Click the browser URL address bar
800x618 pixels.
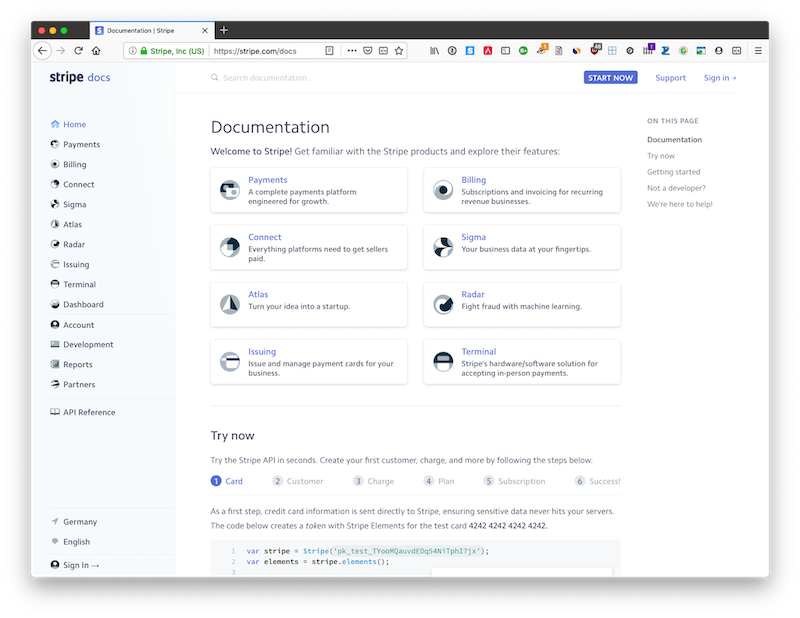click(265, 51)
